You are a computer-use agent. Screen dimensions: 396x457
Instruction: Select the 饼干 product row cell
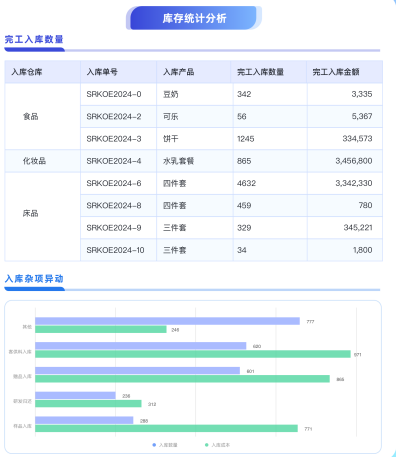tap(195, 139)
